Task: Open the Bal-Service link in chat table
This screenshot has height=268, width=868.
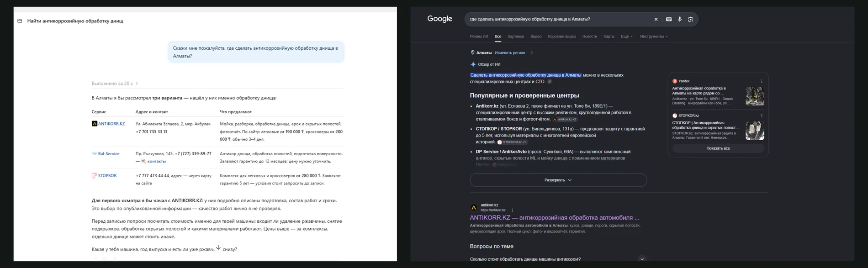Action: [x=109, y=154]
